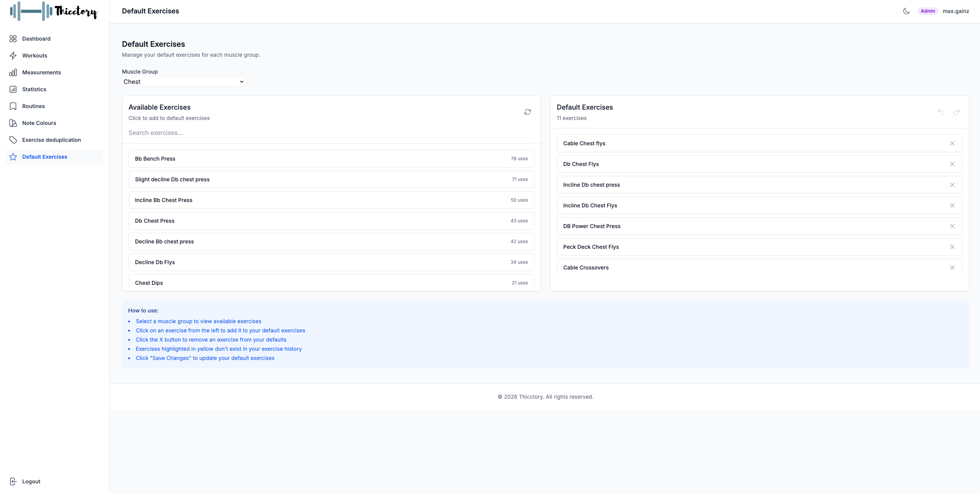The image size is (980, 493).
Task: Click the Search exercises field
Action: point(331,133)
